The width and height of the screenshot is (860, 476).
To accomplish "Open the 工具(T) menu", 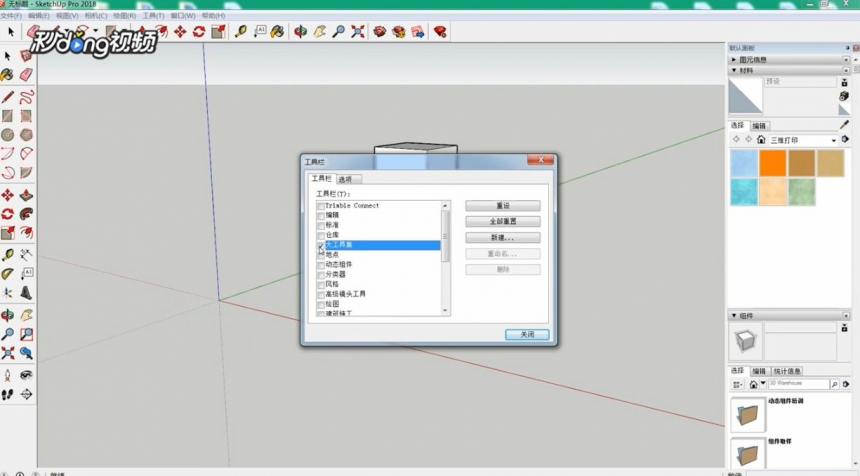I will [x=153, y=16].
